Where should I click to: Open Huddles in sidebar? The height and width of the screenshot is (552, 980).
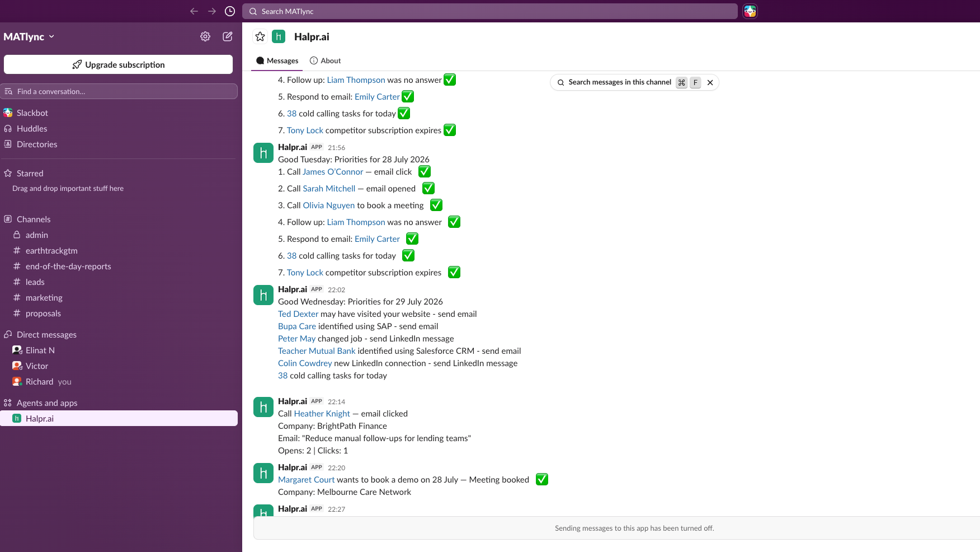pyautogui.click(x=32, y=129)
